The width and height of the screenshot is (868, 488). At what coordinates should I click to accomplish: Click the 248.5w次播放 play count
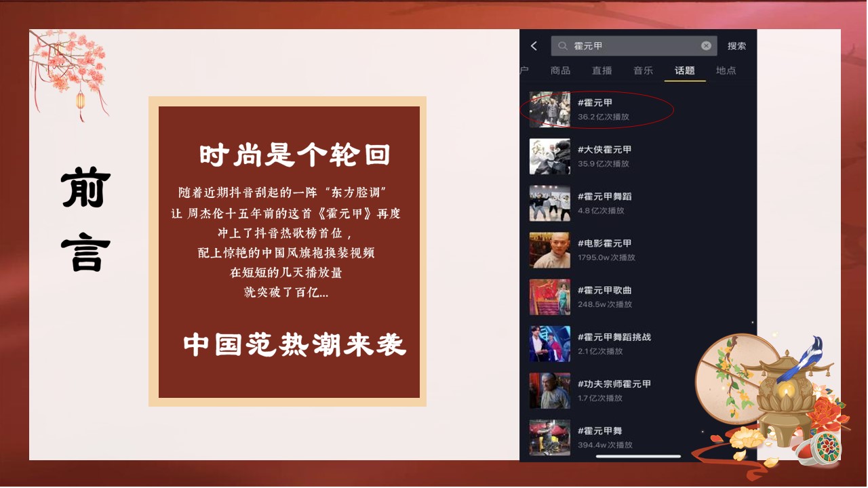point(605,304)
